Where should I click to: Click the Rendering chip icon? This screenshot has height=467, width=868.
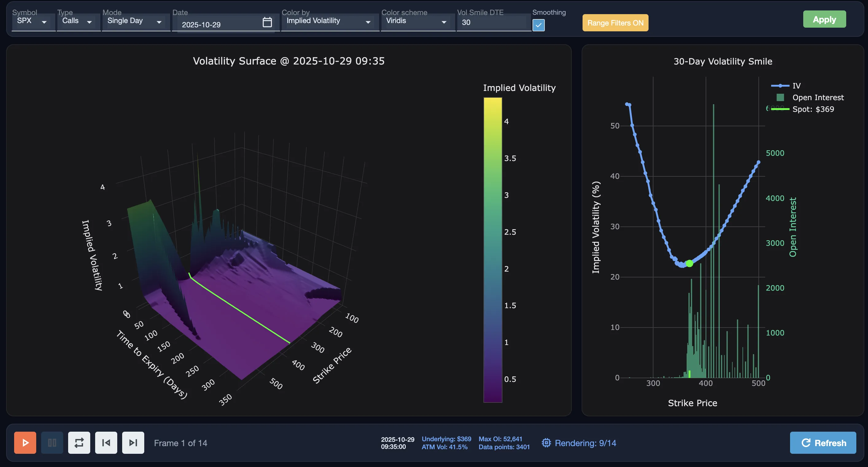tap(547, 443)
